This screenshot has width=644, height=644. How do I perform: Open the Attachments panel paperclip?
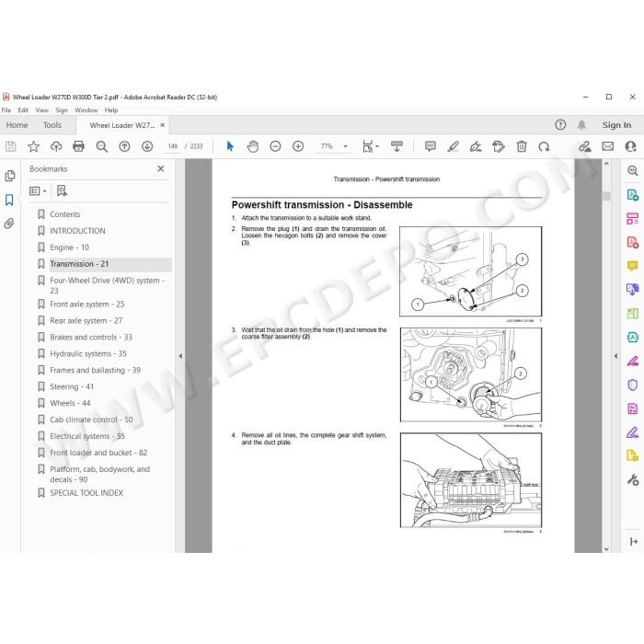click(x=9, y=223)
